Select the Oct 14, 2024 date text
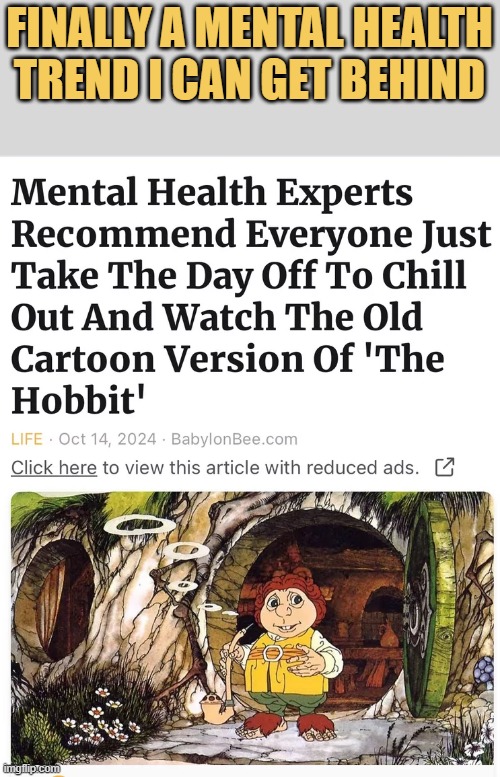Screen dimensions: 500x777 tap(108, 439)
